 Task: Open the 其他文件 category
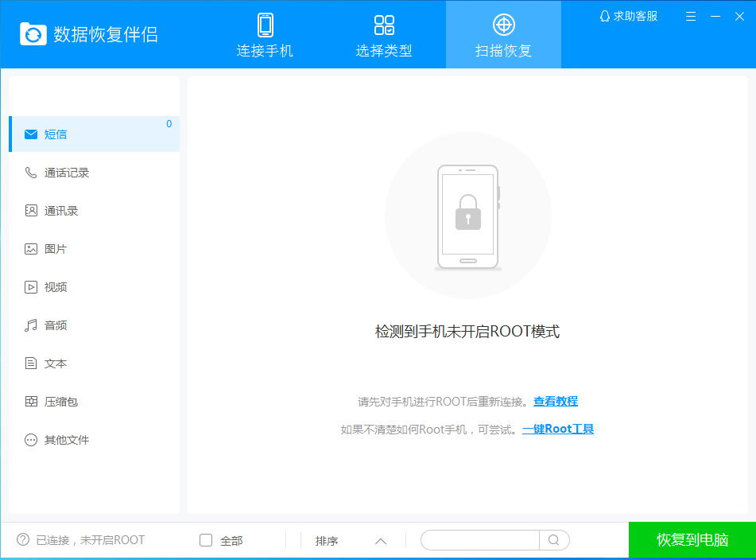coord(67,440)
